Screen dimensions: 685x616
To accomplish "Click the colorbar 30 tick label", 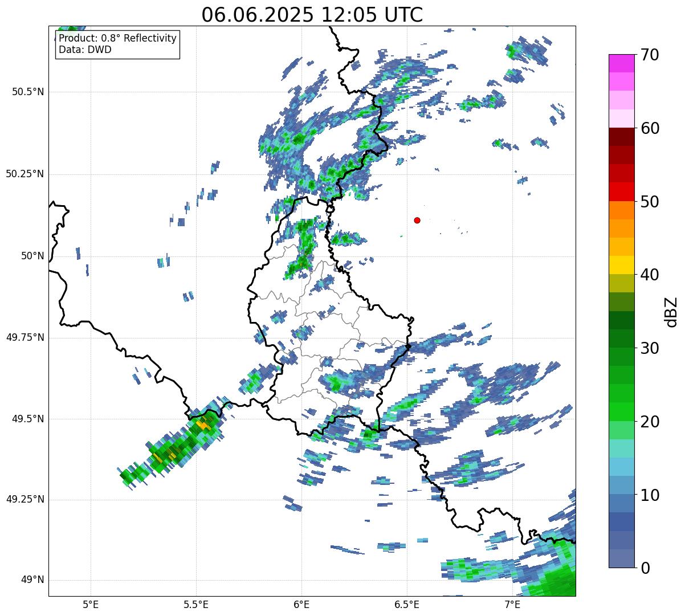I will coord(650,348).
